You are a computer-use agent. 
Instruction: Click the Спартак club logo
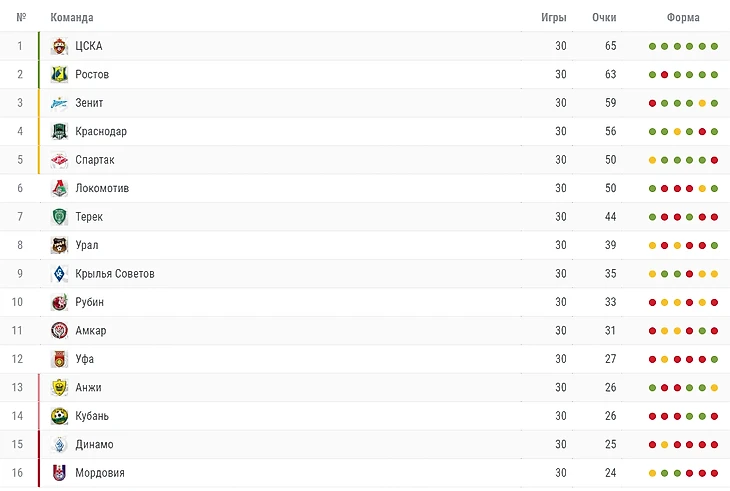click(x=59, y=160)
